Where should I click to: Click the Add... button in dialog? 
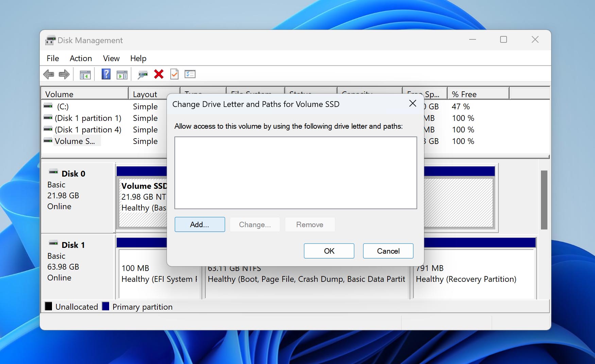tap(200, 224)
